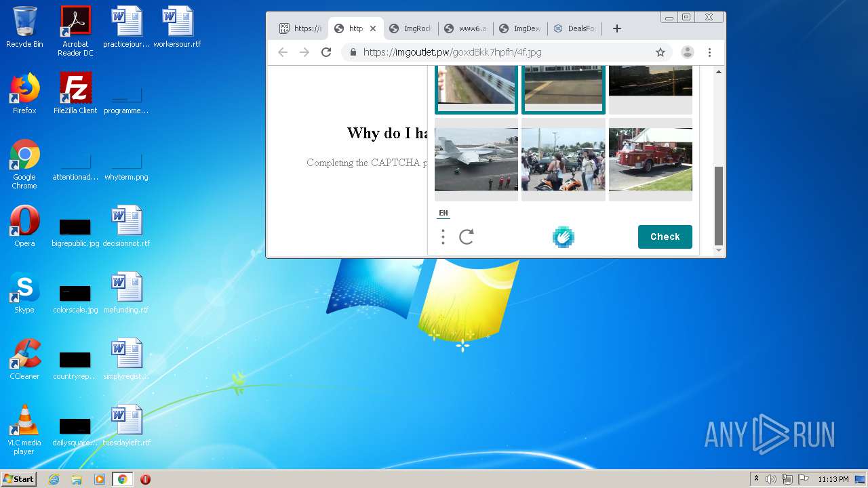Open simplyregist document icon

pyautogui.click(x=126, y=359)
